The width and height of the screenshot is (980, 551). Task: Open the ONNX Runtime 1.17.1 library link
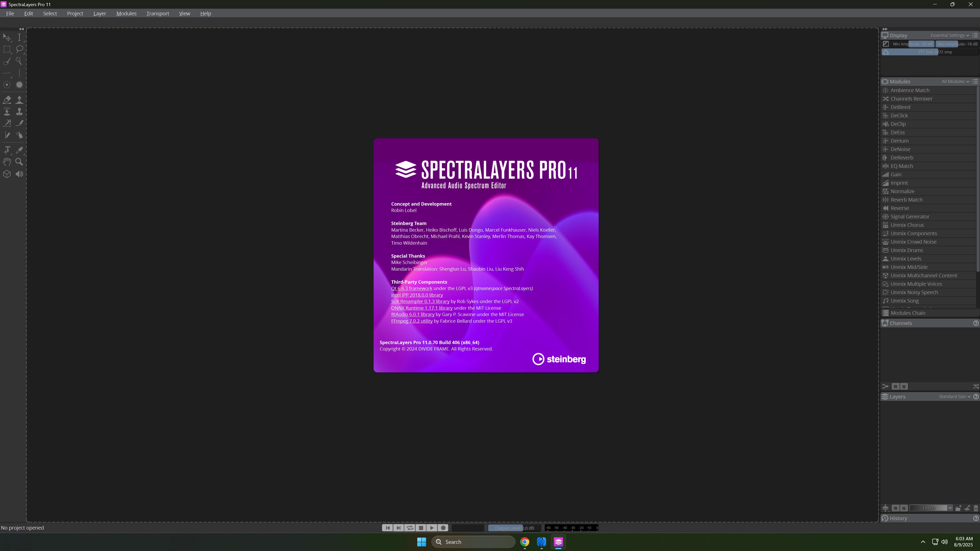click(422, 308)
